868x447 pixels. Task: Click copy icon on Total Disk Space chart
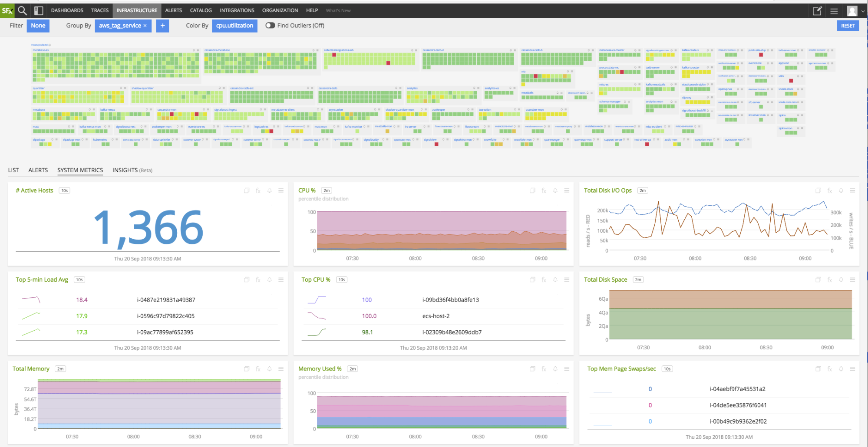[818, 280]
